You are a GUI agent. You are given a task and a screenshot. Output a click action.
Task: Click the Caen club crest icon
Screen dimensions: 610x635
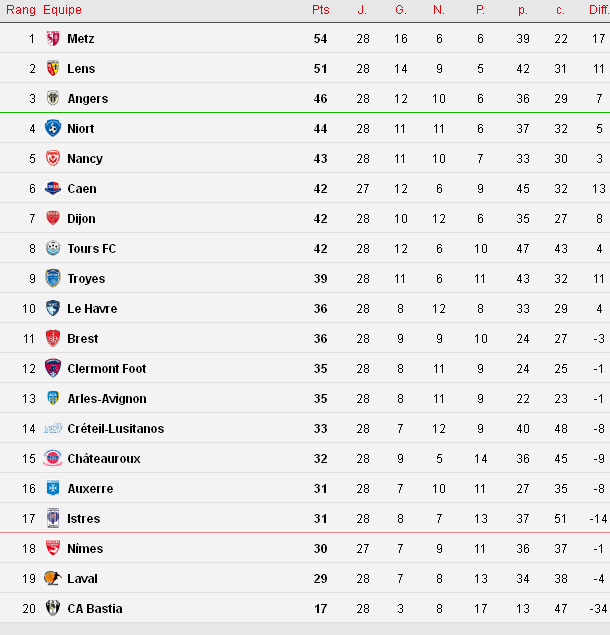click(x=53, y=189)
